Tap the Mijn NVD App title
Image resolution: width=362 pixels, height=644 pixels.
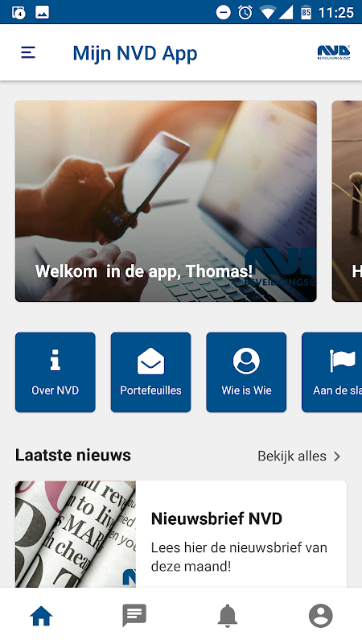(135, 53)
